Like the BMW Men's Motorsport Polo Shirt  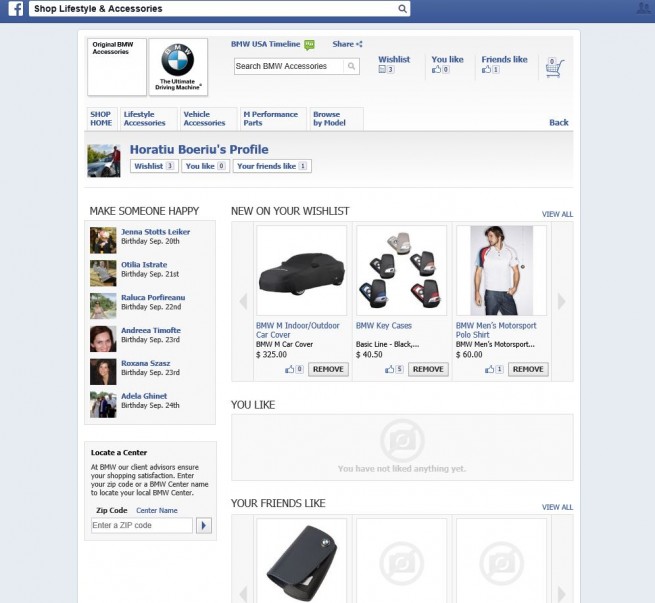pos(490,369)
